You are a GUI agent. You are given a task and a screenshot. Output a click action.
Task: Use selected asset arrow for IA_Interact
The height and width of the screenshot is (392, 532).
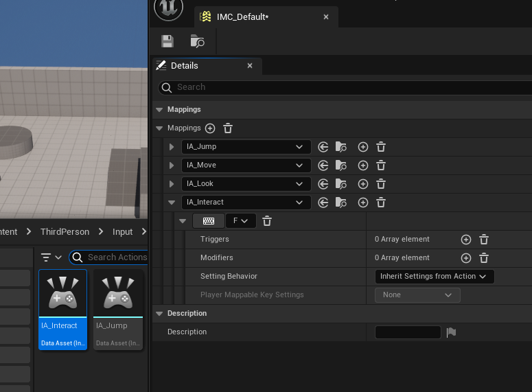(x=323, y=203)
